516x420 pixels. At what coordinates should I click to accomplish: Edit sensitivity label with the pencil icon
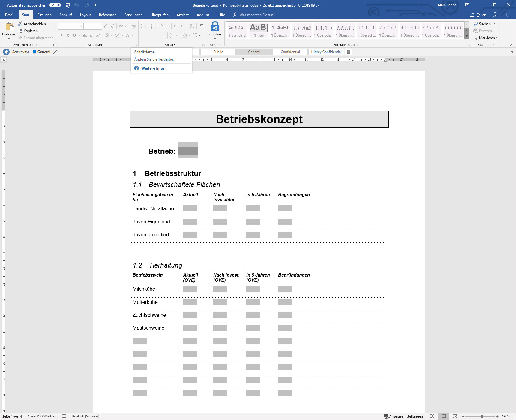[55, 52]
